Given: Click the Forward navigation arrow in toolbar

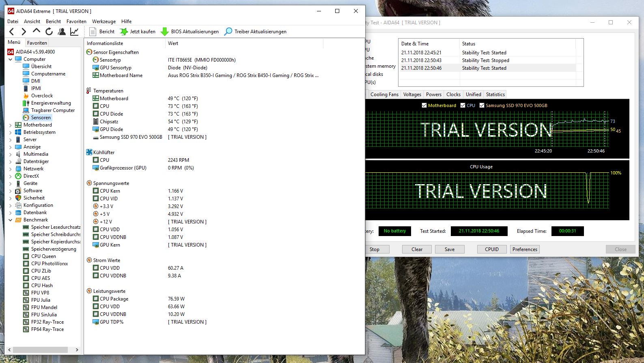Looking at the screenshot, I should (24, 32).
